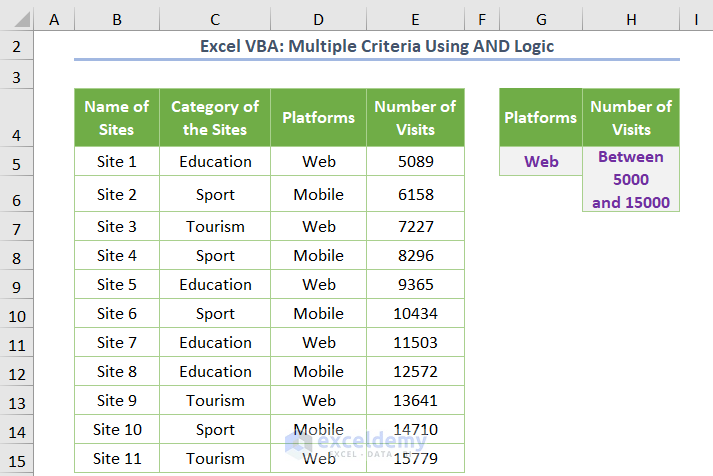
Task: Click the 'Between 5000 and 15000' cell
Action: click(631, 180)
